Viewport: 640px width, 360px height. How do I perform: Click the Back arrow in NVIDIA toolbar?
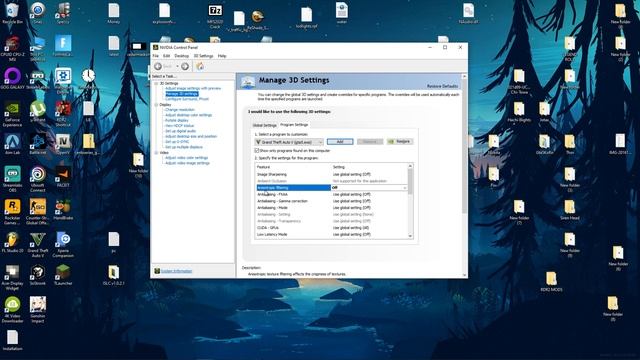pyautogui.click(x=158, y=66)
